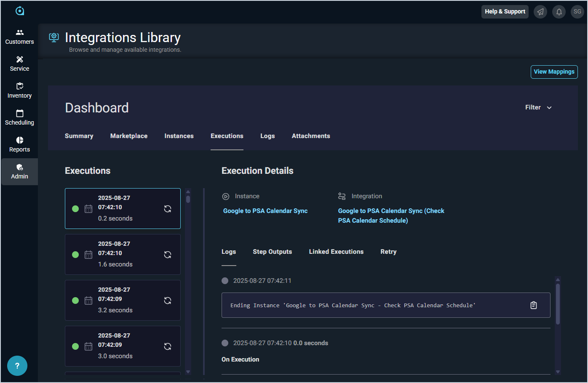Open the Scheduling calendar section
588x383 pixels.
19,118
